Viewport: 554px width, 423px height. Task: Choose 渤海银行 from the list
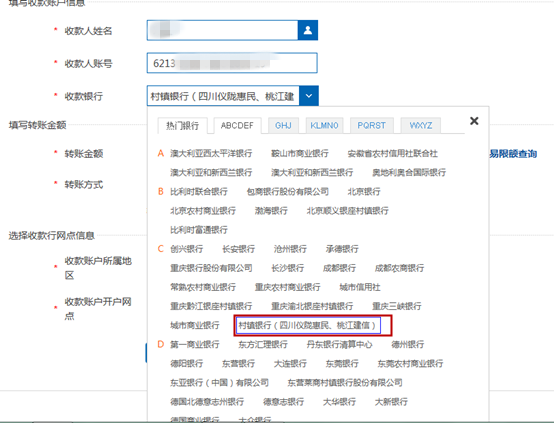[271, 211]
